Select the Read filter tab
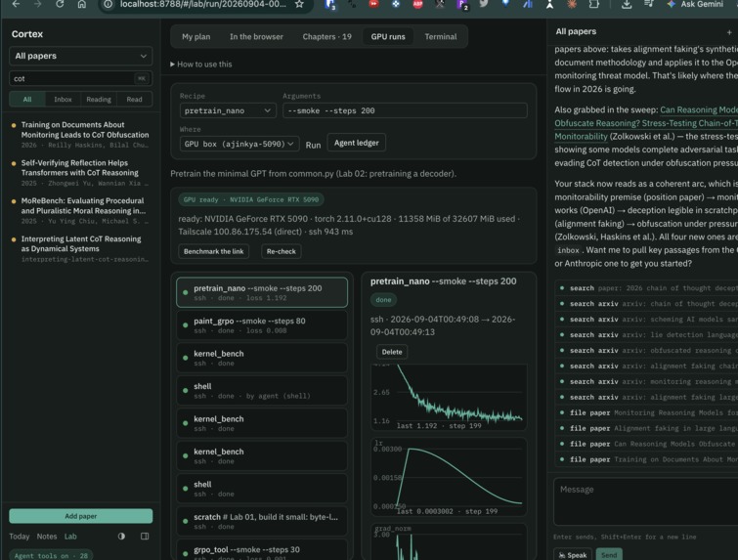 tap(134, 100)
